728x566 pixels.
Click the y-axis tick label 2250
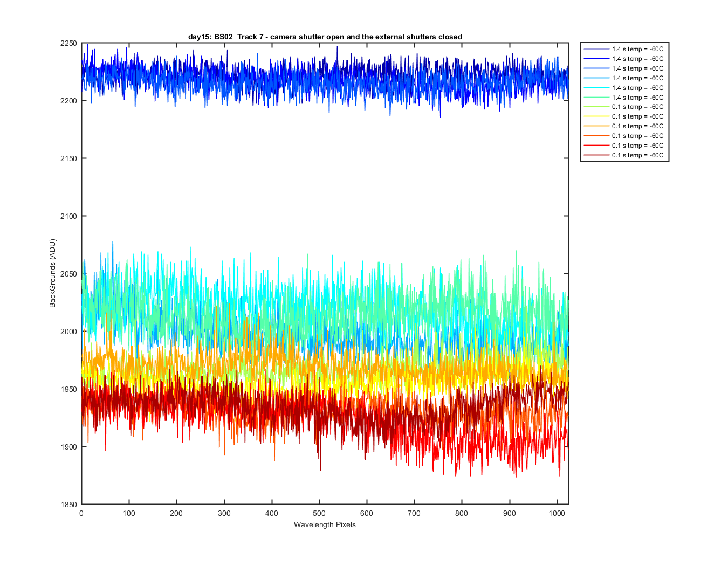click(68, 43)
